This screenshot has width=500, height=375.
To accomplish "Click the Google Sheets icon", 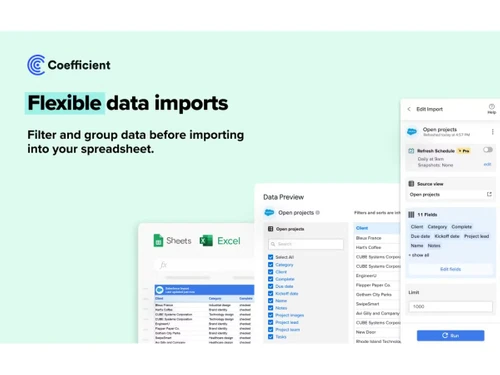I will (158, 241).
